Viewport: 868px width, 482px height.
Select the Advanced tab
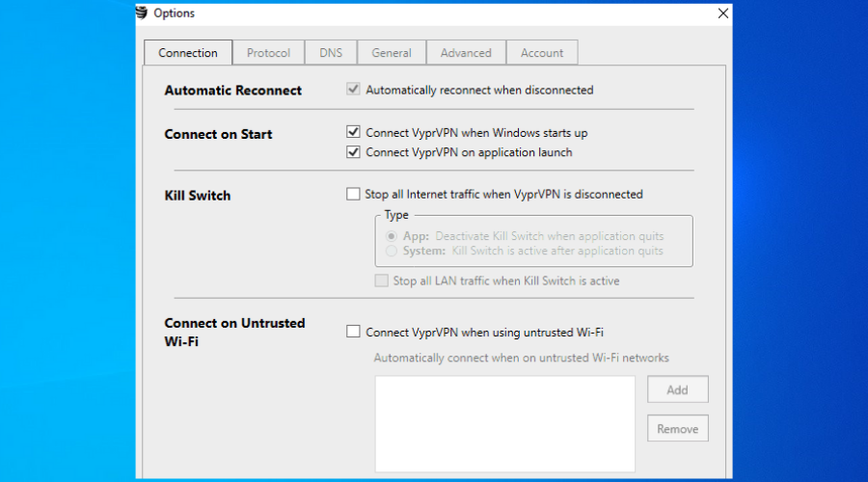(466, 53)
